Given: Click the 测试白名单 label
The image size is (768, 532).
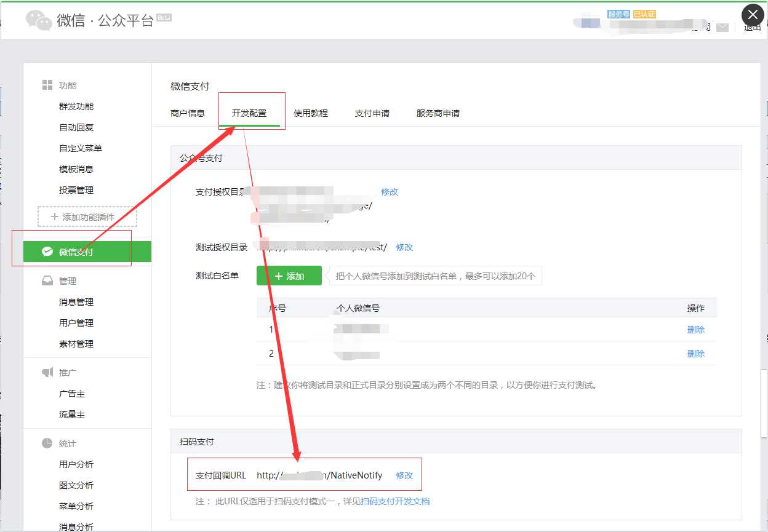Looking at the screenshot, I should [x=217, y=276].
